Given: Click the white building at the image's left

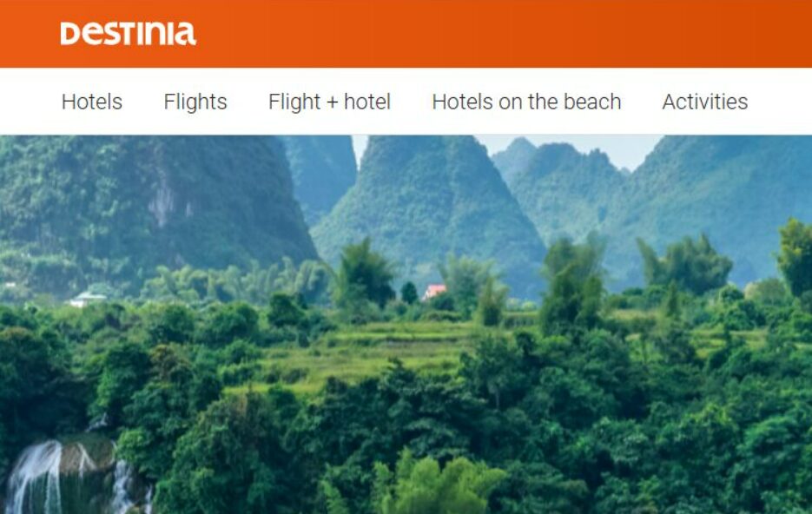Looking at the screenshot, I should (x=87, y=299).
